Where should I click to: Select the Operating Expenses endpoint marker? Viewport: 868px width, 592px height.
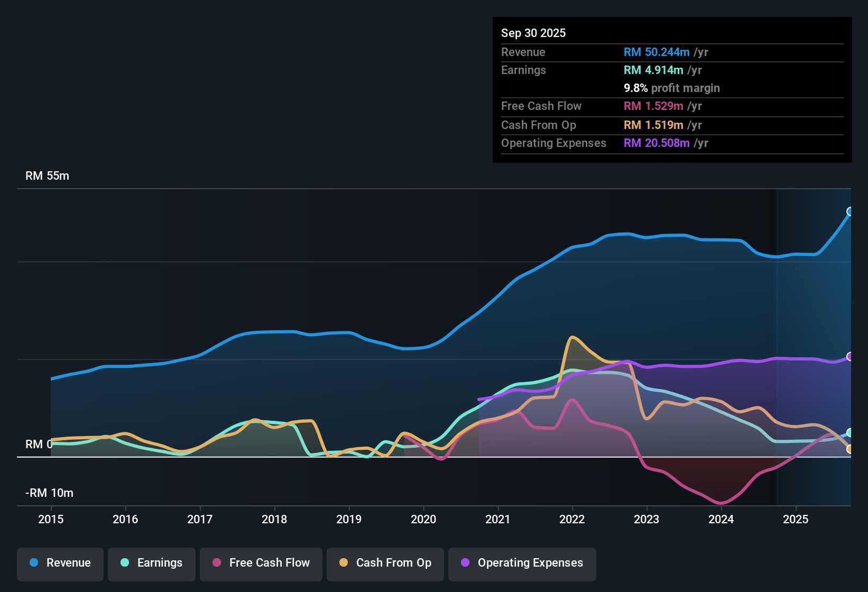pyautogui.click(x=849, y=356)
